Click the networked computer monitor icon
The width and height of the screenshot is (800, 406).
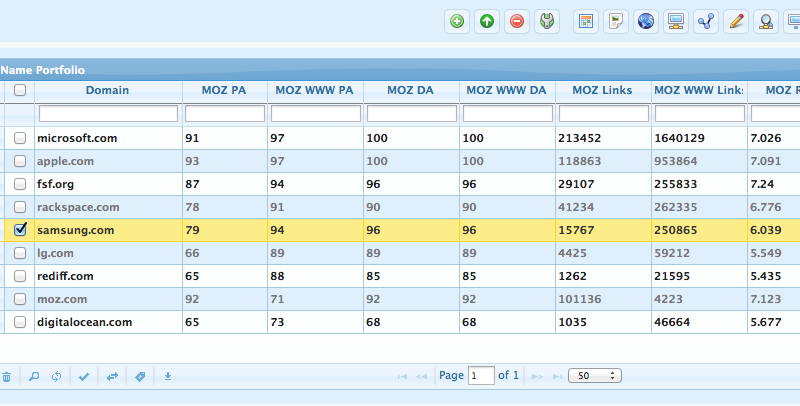[676, 21]
